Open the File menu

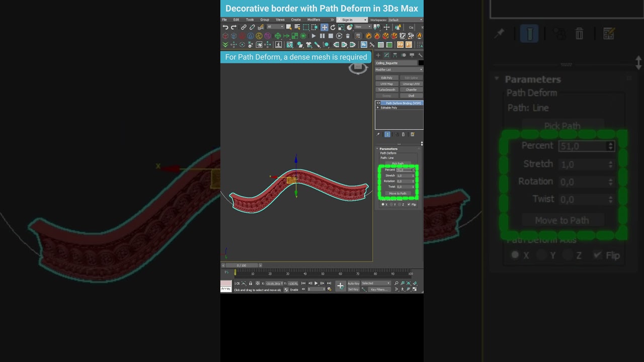[224, 20]
